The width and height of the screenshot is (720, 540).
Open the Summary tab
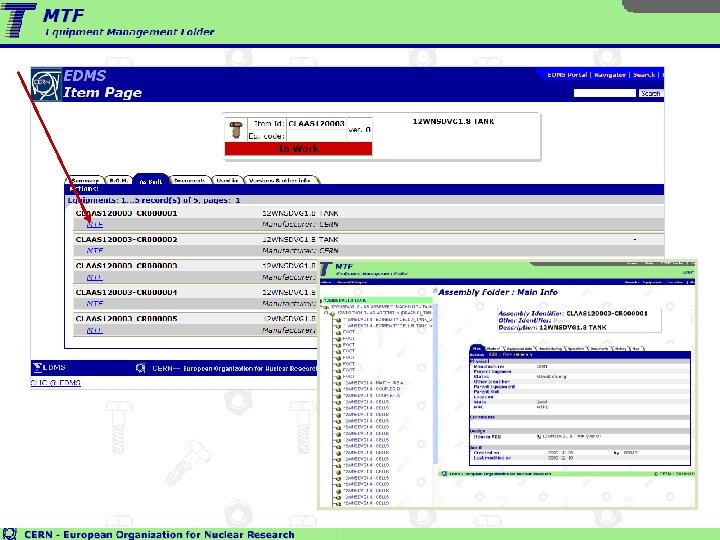coord(84,180)
